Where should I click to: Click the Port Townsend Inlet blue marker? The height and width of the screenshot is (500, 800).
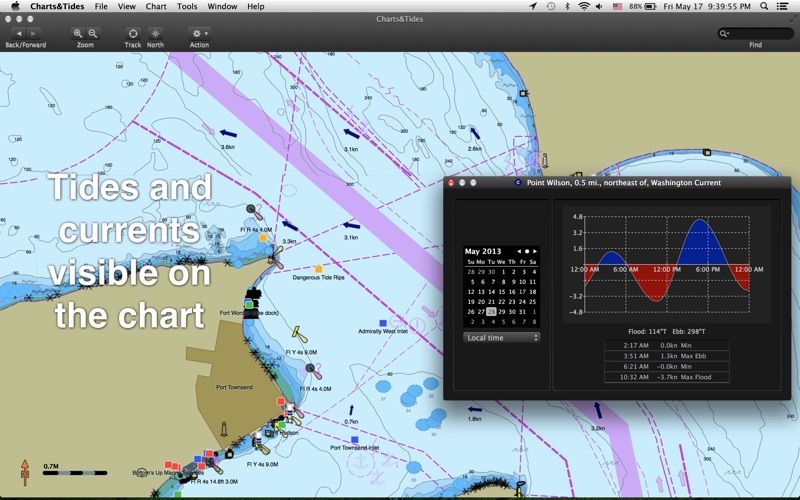tap(355, 439)
